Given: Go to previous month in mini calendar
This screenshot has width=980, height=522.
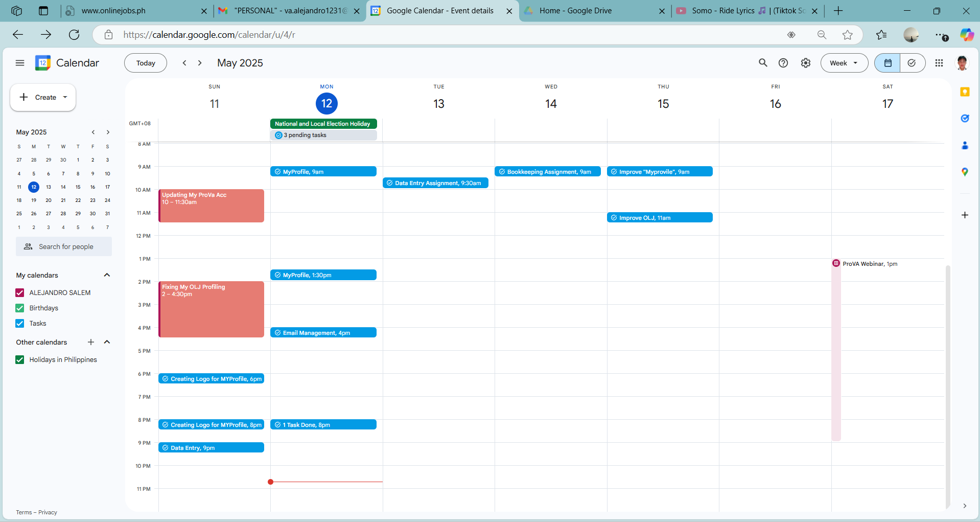Looking at the screenshot, I should 93,132.
